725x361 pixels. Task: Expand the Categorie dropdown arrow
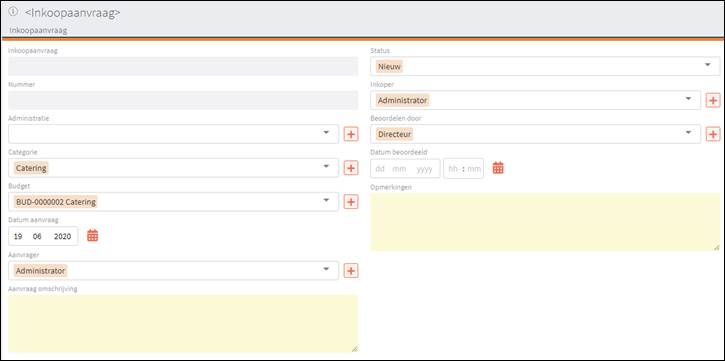(326, 166)
